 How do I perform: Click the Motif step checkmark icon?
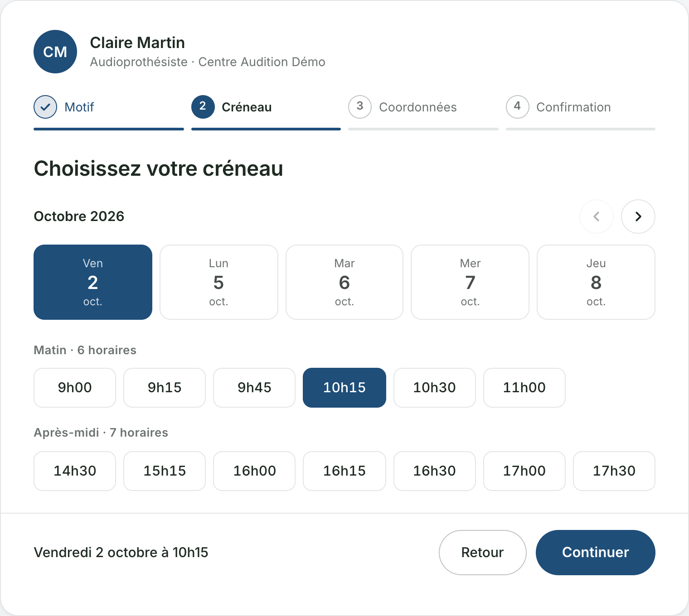45,107
